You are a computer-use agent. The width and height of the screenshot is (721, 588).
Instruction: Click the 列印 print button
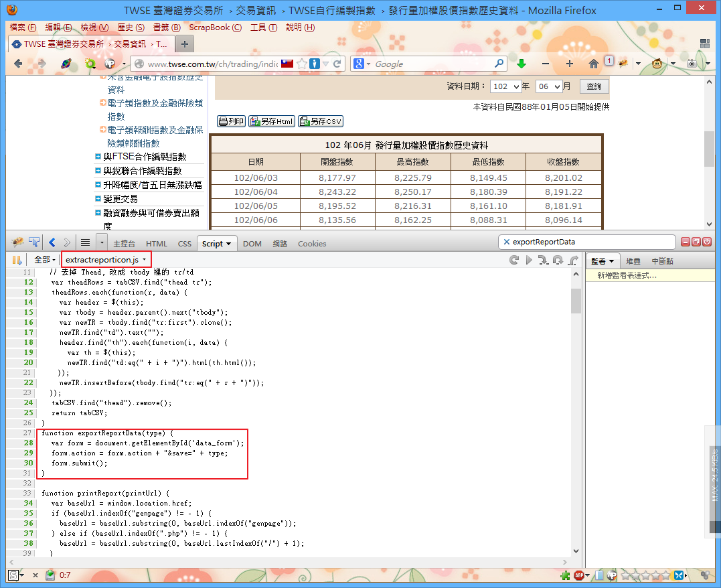(x=231, y=121)
